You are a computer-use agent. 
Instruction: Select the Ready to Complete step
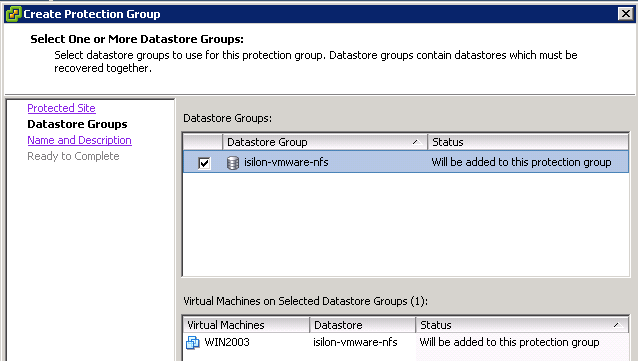pyautogui.click(x=73, y=156)
